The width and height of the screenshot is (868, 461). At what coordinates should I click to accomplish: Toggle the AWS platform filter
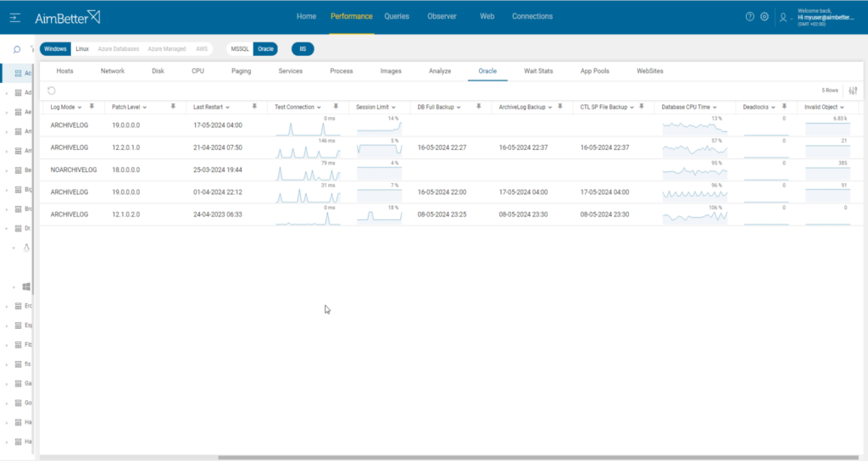click(x=202, y=48)
